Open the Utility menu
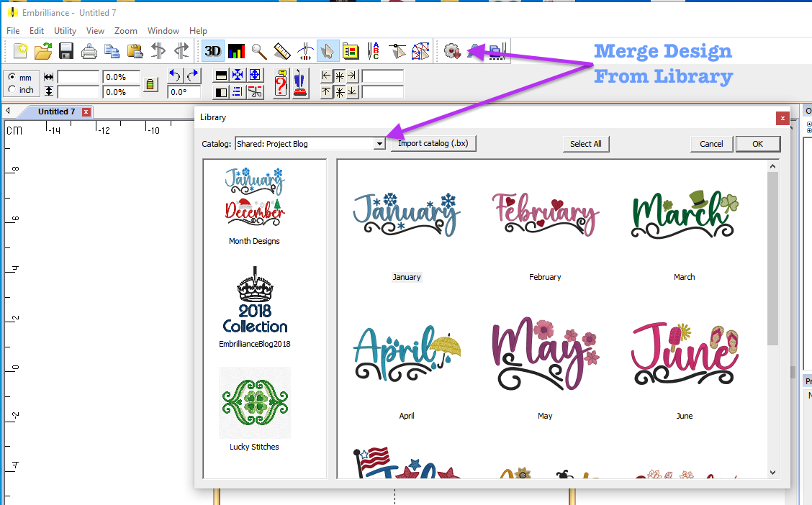Image resolution: width=812 pixels, height=505 pixels. [65, 31]
